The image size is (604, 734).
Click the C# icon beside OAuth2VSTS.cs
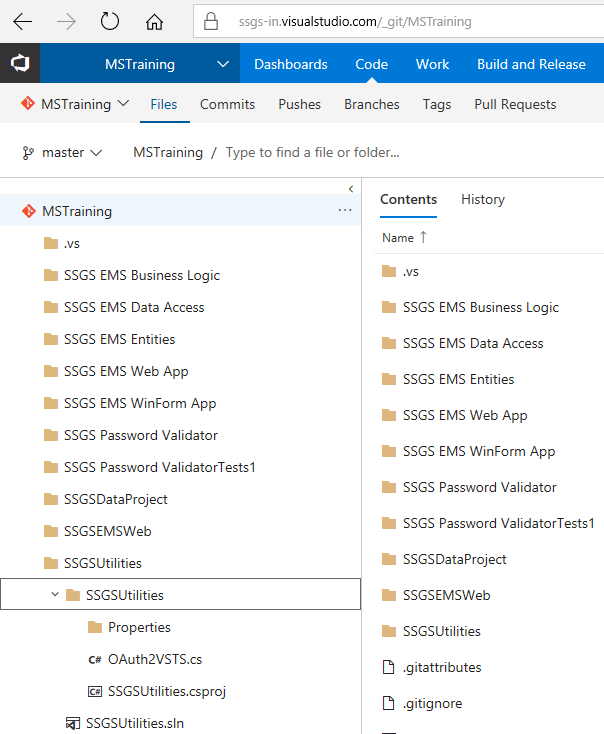pyautogui.click(x=95, y=659)
